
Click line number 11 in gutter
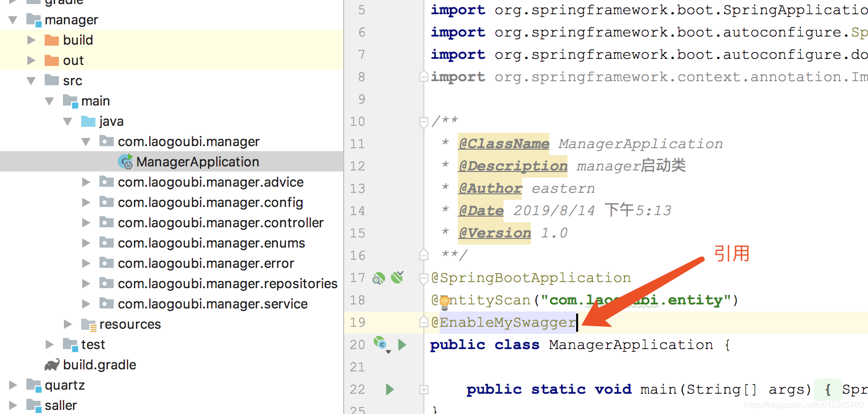[357, 144]
